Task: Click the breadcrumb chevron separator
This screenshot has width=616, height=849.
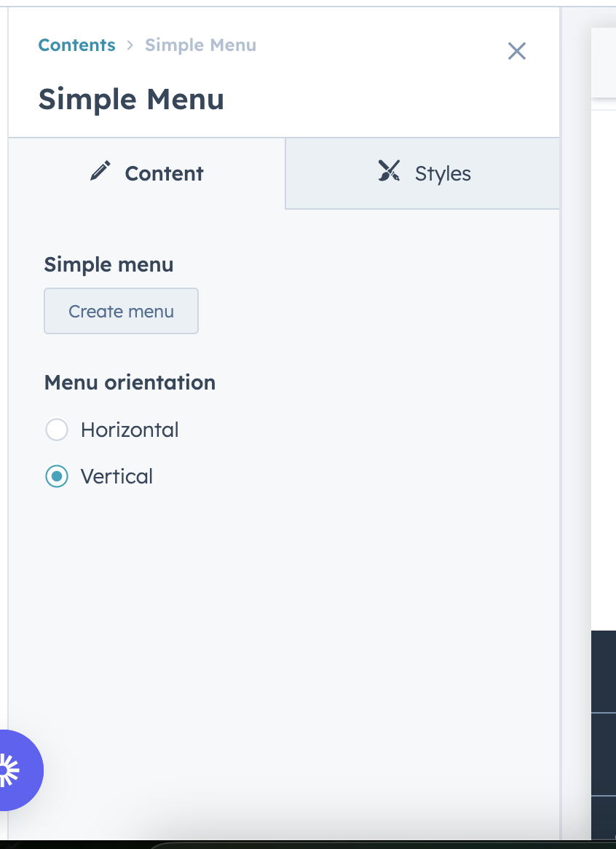Action: (x=130, y=45)
